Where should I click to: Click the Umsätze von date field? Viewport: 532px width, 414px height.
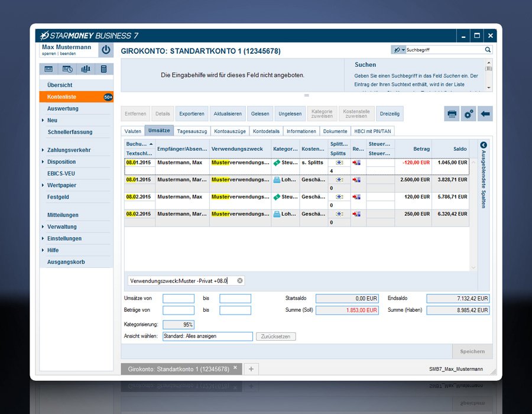[x=178, y=299]
